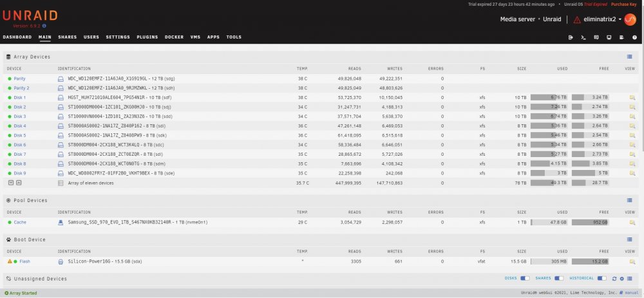The height and width of the screenshot is (298, 644).
Task: Open the PLUGINS tab
Action: [147, 37]
